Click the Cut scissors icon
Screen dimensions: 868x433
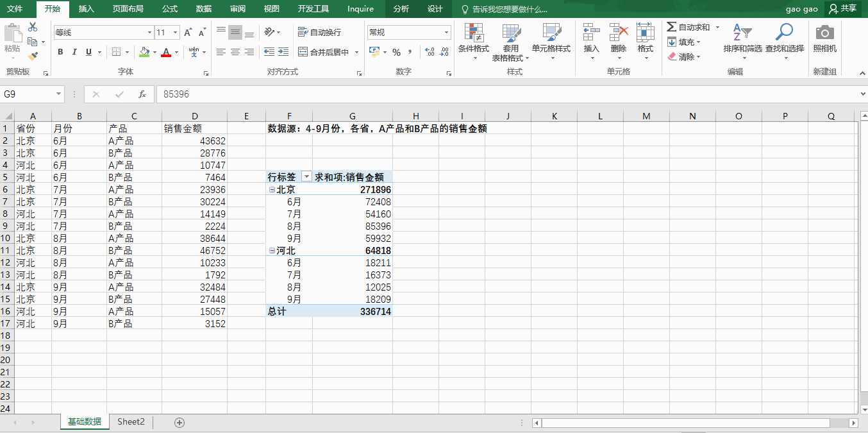tap(33, 28)
